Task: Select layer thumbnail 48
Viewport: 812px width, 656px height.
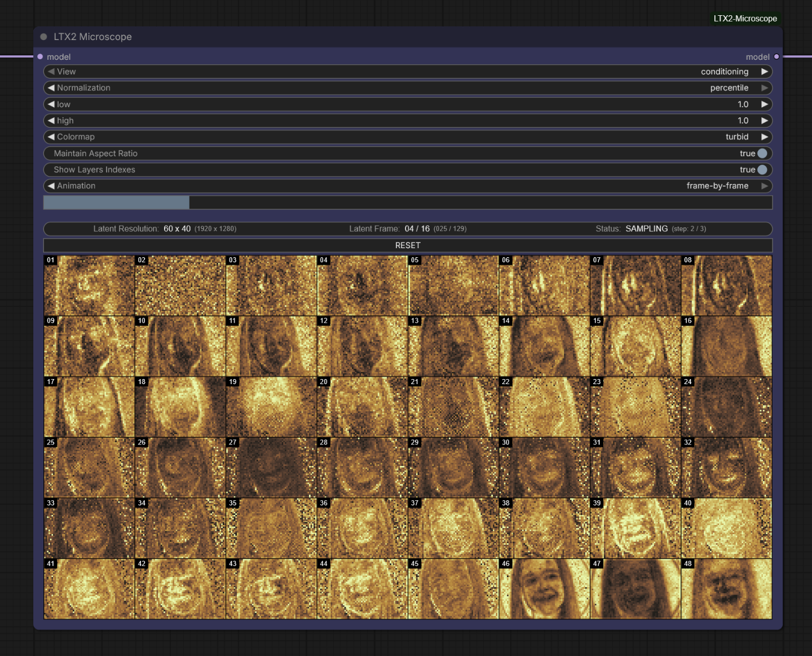Action: click(x=726, y=589)
